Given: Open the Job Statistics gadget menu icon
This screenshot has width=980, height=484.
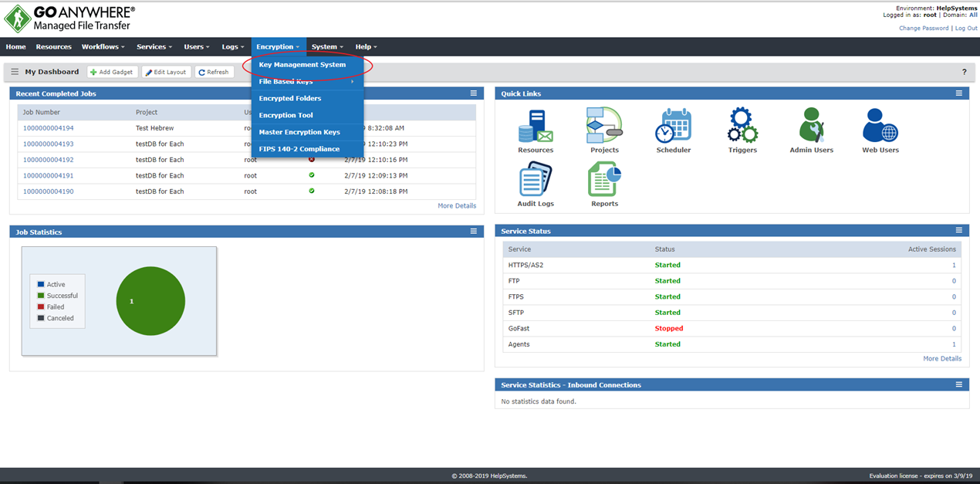Looking at the screenshot, I should point(474,232).
